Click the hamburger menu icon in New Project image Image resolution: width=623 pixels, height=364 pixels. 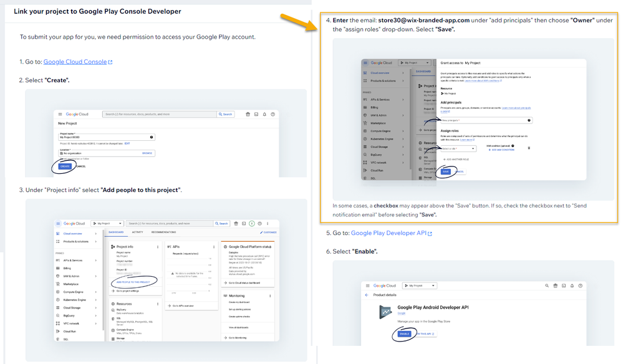click(x=60, y=114)
